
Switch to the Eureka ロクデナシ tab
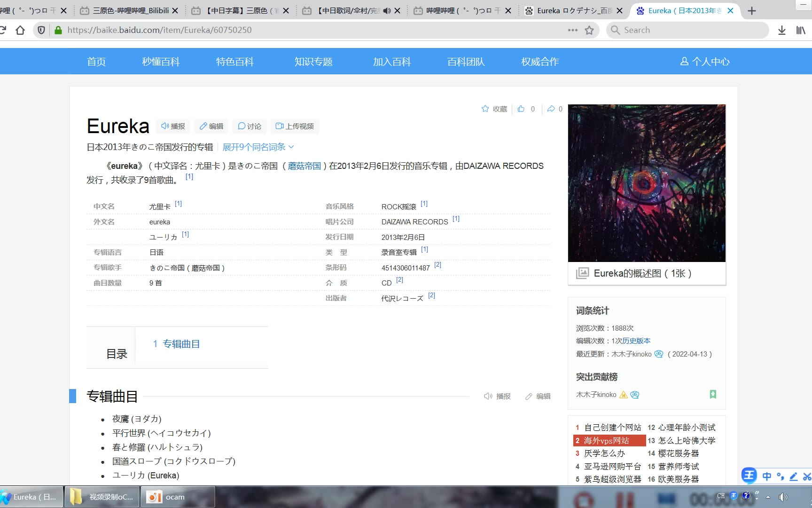click(x=574, y=10)
